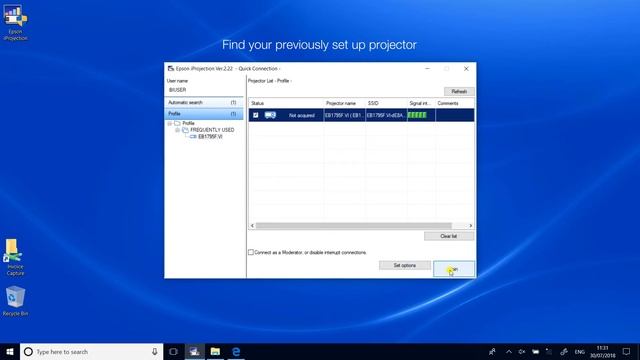Click the scrollbar left arrow
640x360 pixels.
pyautogui.click(x=252, y=226)
